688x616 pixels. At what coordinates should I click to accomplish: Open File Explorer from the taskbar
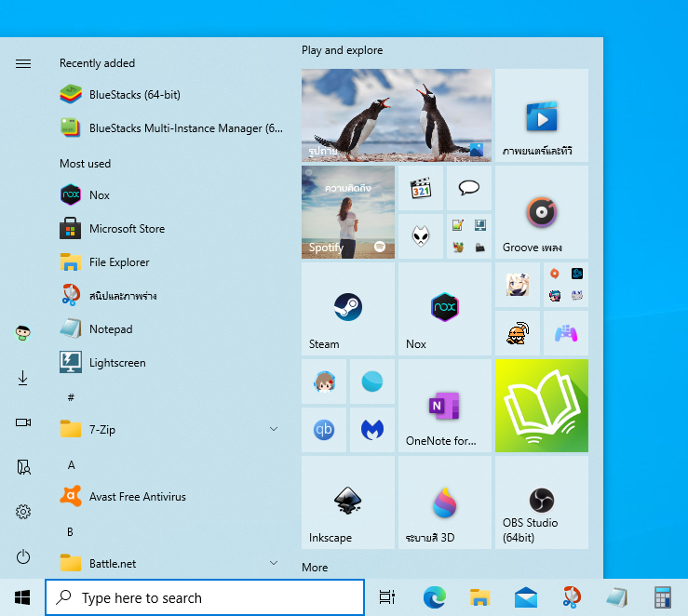tap(480, 597)
